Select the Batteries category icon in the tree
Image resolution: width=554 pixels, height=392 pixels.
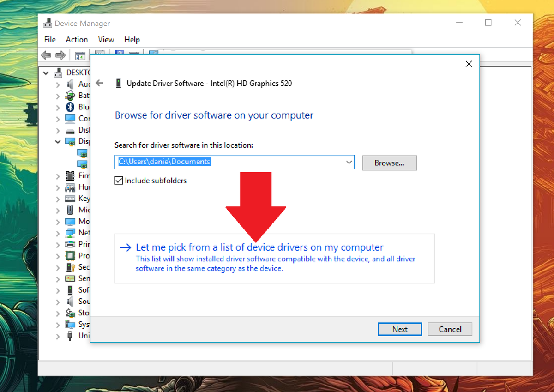click(x=70, y=95)
